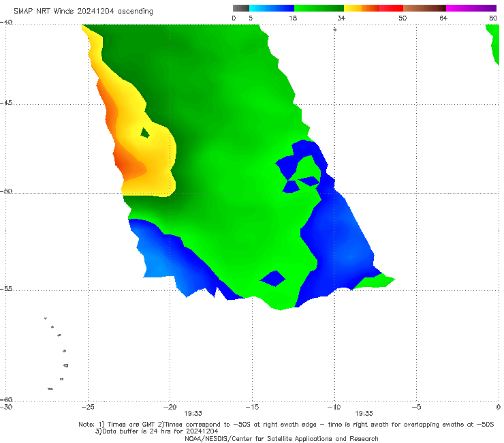Screen dimensions: 504x443
Task: Click the small green diamond inside the yellow region
Action: point(145,132)
